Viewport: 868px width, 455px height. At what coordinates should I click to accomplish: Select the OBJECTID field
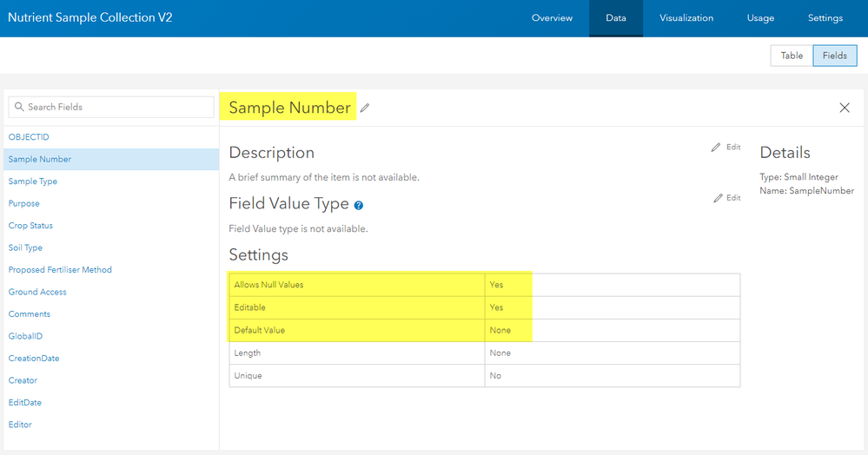pyautogui.click(x=29, y=137)
